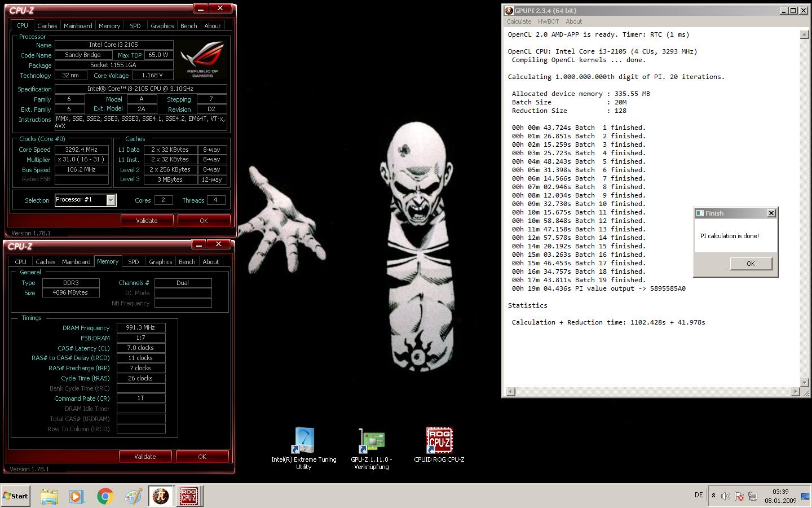Open the About menu in GPUPI
Image resolution: width=812 pixels, height=508 pixels.
(573, 21)
